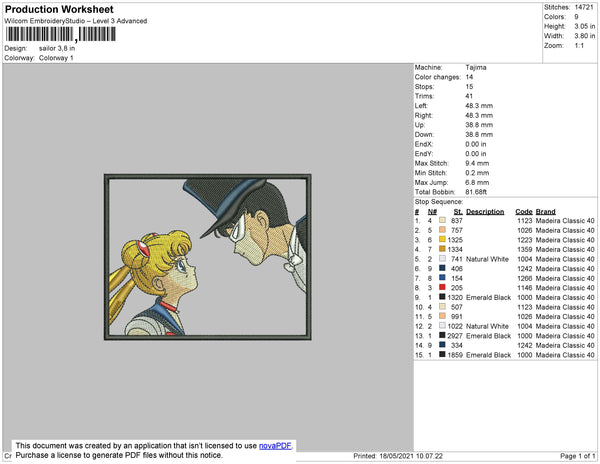Viewport: 600px width, 464px height.
Task: Click thread code "1266" in row 7
Action: click(x=525, y=278)
